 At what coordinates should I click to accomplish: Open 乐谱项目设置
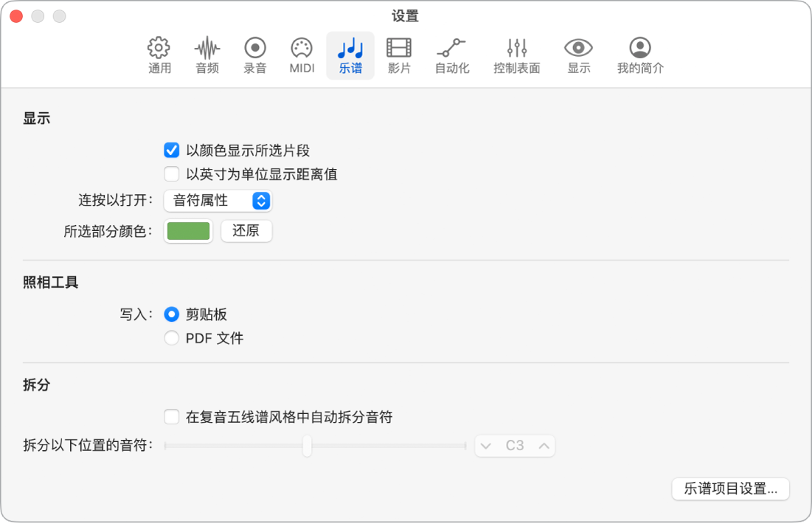730,489
